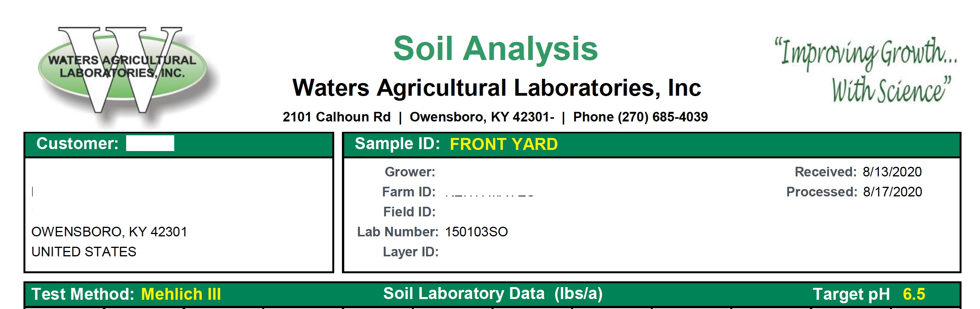The image size is (980, 309).
Task: Select the 2101 Calhoun Rd address text
Action: pyautogui.click(x=337, y=117)
